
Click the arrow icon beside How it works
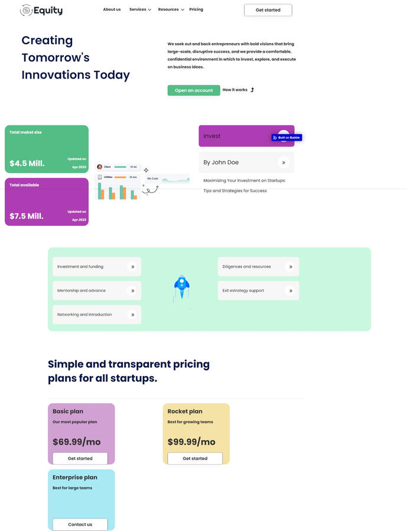point(252,90)
